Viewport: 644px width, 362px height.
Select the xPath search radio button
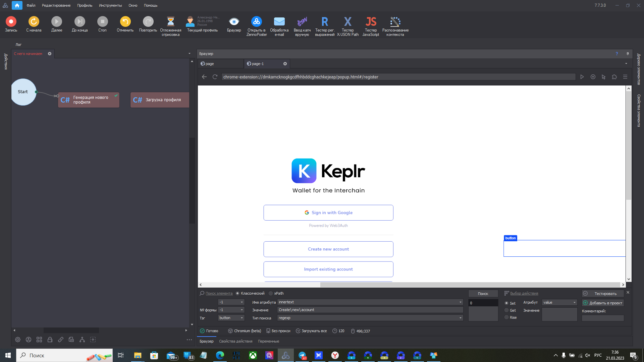(271, 293)
